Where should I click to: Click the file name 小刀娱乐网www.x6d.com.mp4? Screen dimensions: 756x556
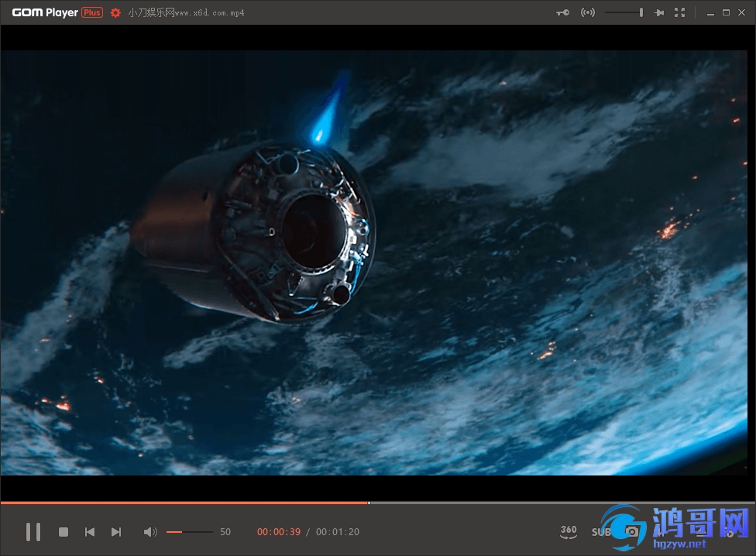click(186, 13)
